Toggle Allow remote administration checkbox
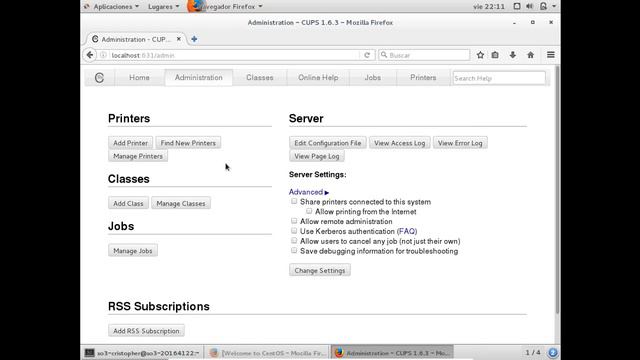The width and height of the screenshot is (640, 360). pyautogui.click(x=294, y=221)
